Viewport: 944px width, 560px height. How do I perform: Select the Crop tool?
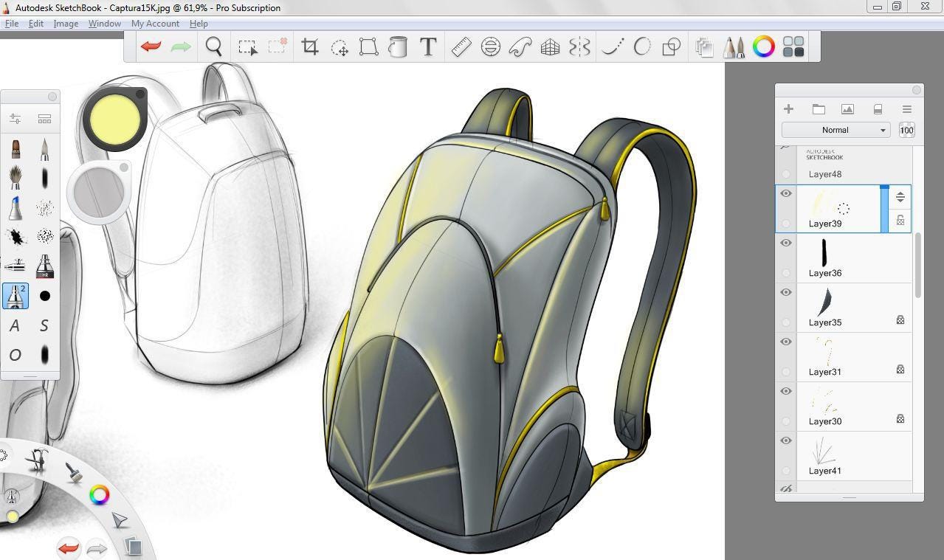[x=310, y=47]
